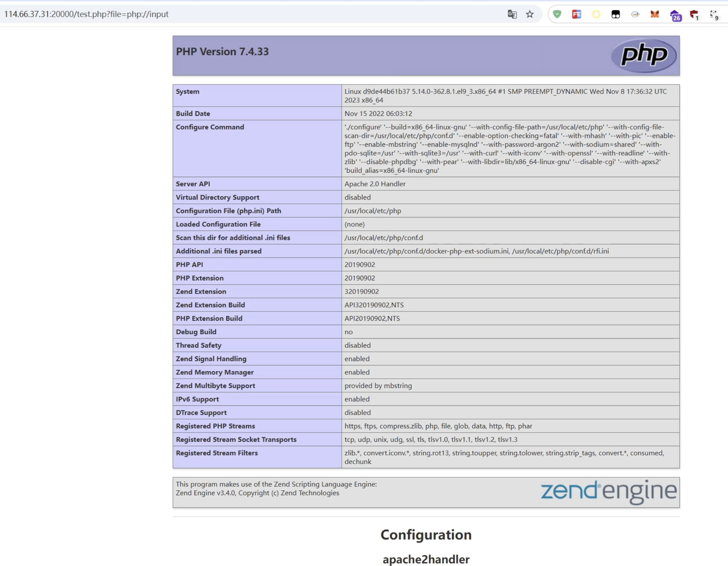Click the Server API row label

click(193, 184)
